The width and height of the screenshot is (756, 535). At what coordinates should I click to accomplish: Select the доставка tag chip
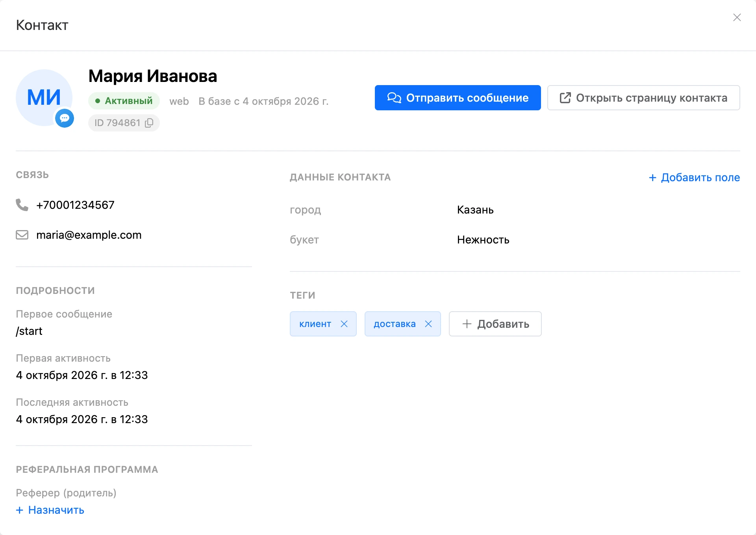(x=395, y=324)
